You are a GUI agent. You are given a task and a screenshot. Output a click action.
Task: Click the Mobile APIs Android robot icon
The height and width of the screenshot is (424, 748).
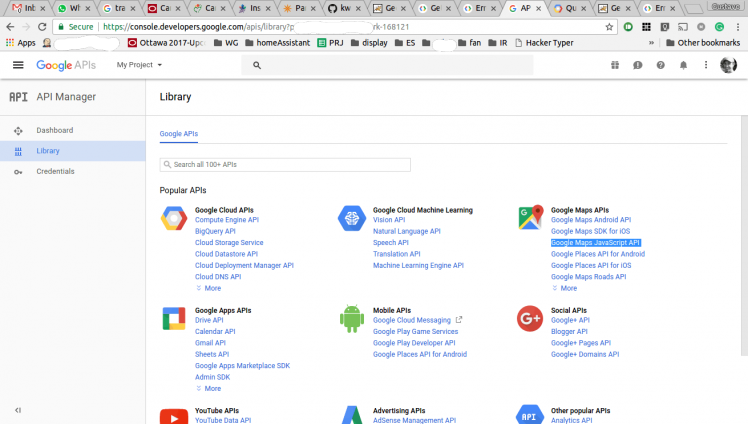[x=352, y=319]
